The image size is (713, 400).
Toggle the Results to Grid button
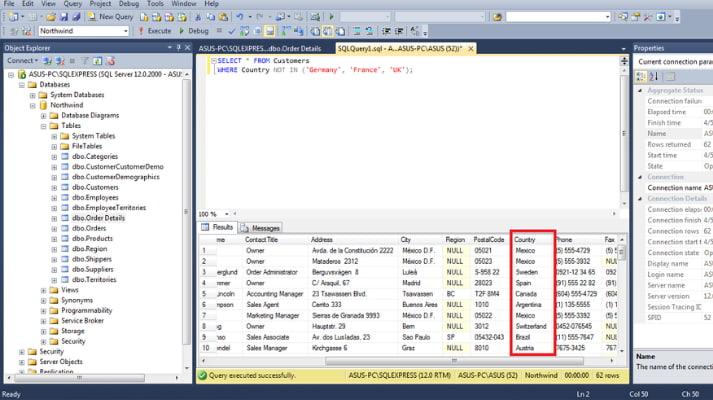tap(270, 31)
